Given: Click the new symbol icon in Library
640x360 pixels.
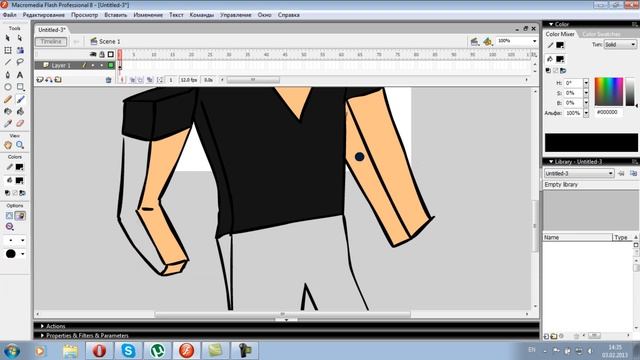Looking at the screenshot, I should coord(546,336).
